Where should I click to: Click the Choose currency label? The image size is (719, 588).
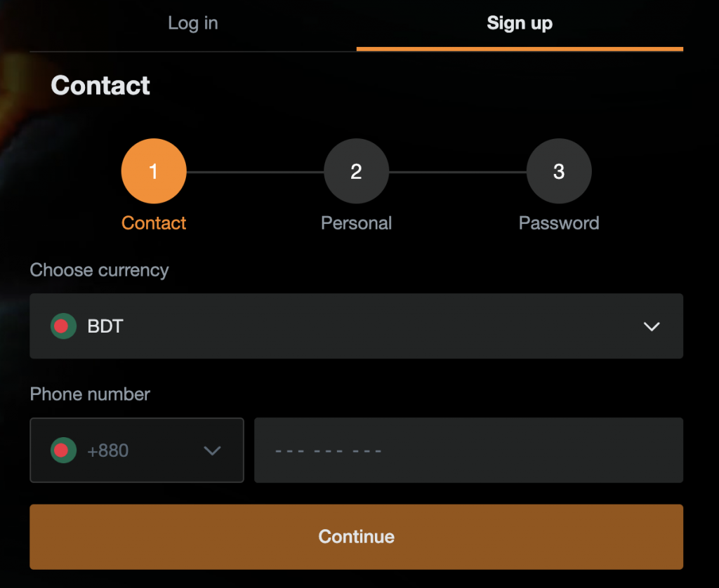[98, 270]
